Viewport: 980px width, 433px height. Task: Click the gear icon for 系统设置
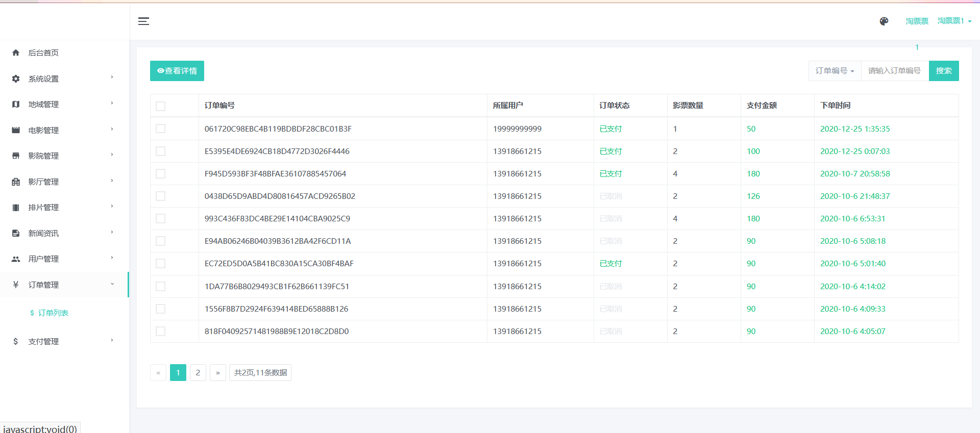click(16, 79)
